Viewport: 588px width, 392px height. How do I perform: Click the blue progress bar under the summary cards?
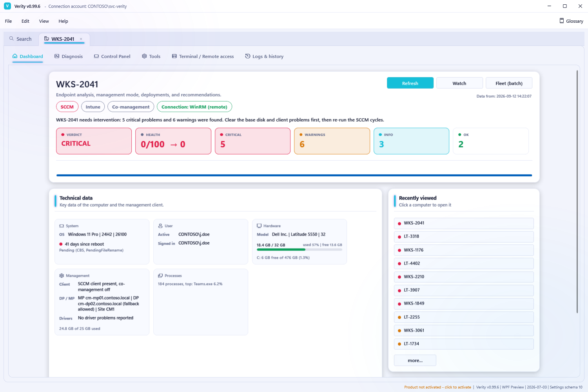[x=294, y=175]
